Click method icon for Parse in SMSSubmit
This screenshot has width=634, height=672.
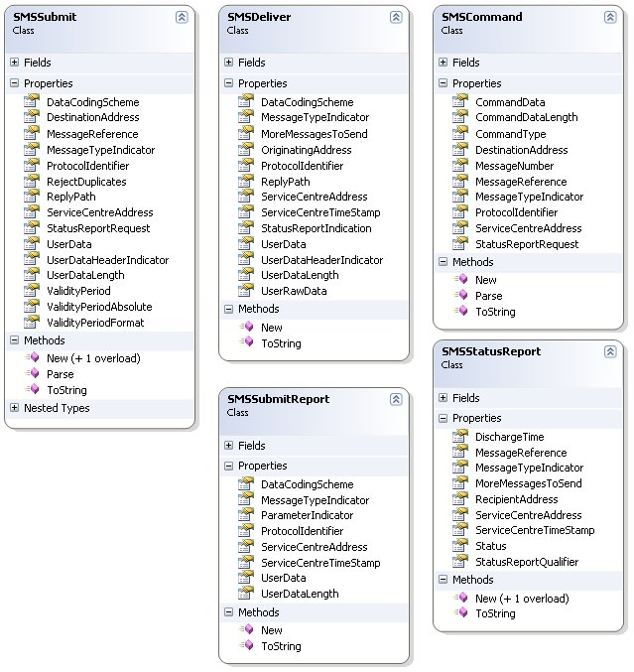(33, 373)
